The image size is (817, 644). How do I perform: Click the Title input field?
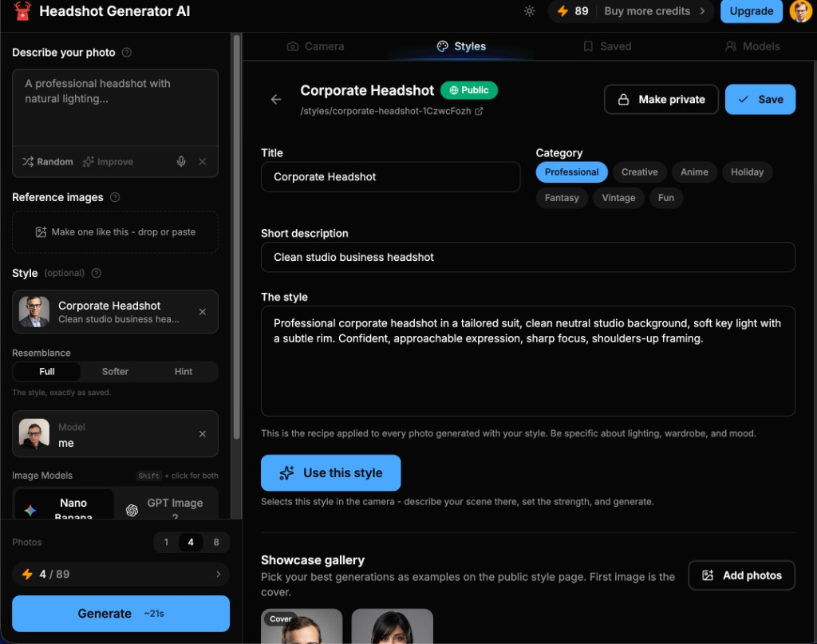click(x=390, y=176)
